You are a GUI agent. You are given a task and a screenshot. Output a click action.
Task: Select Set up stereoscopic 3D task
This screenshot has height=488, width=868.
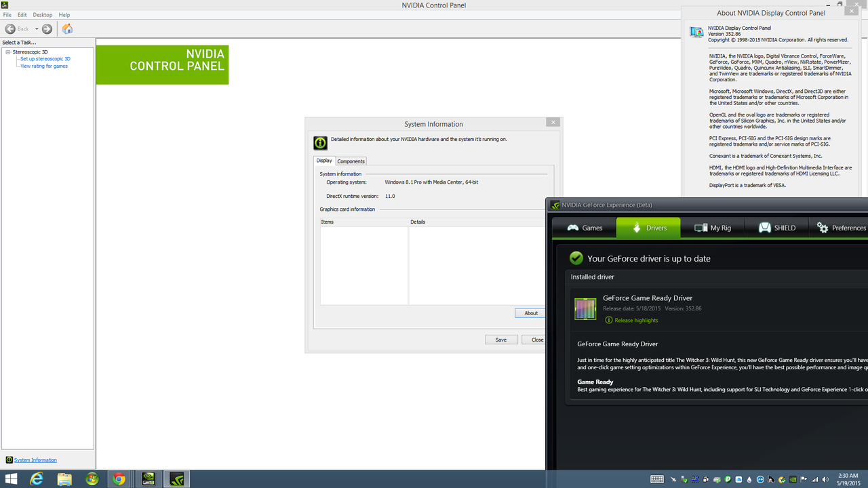pyautogui.click(x=45, y=59)
